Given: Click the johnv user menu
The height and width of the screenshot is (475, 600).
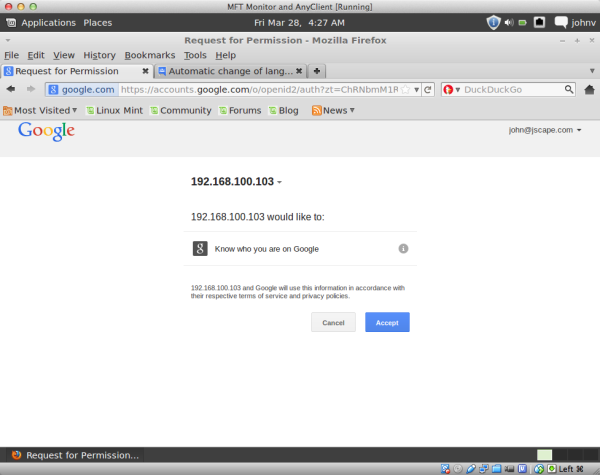Looking at the screenshot, I should pyautogui.click(x=584, y=23).
